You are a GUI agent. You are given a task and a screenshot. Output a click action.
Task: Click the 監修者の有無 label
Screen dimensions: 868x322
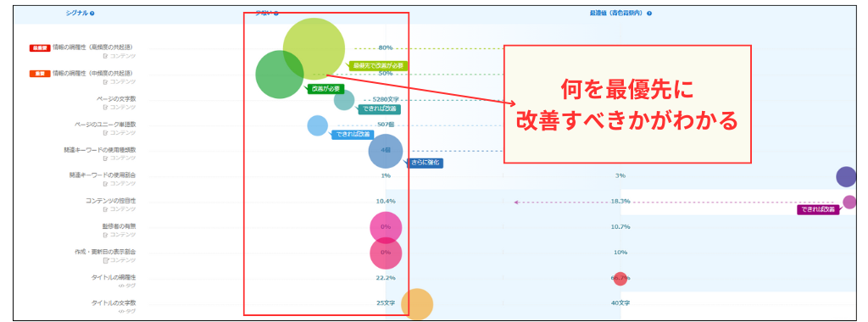119,225
